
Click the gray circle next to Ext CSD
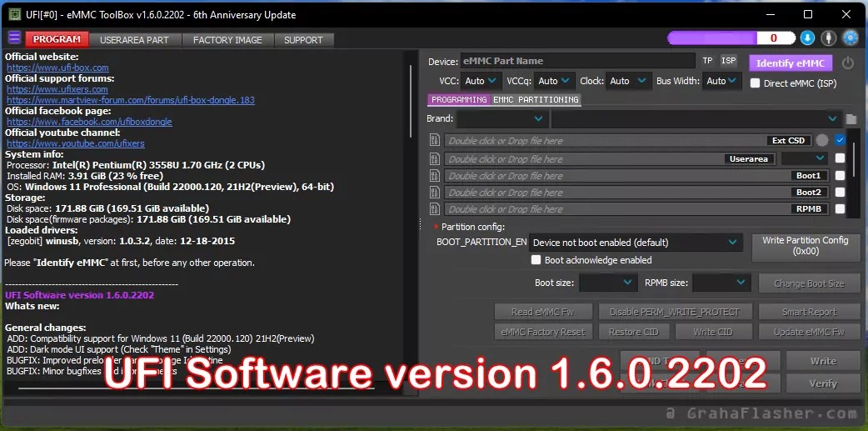click(822, 141)
